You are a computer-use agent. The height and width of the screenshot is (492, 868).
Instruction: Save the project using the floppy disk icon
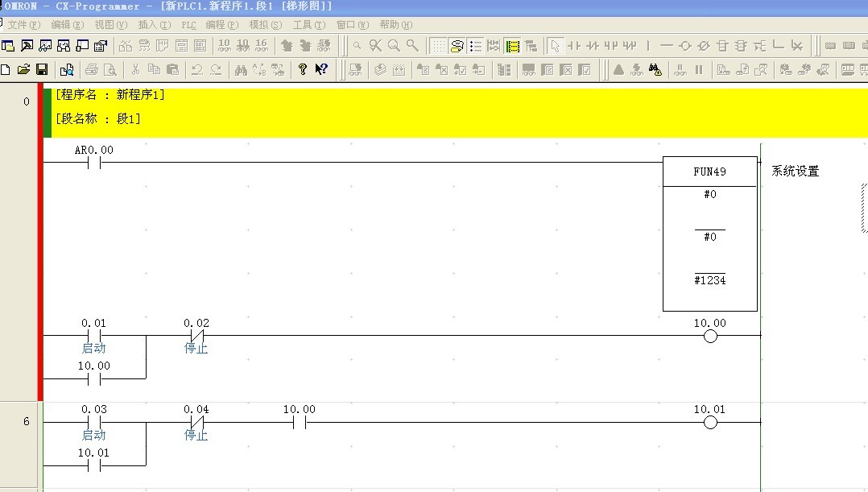(x=41, y=70)
